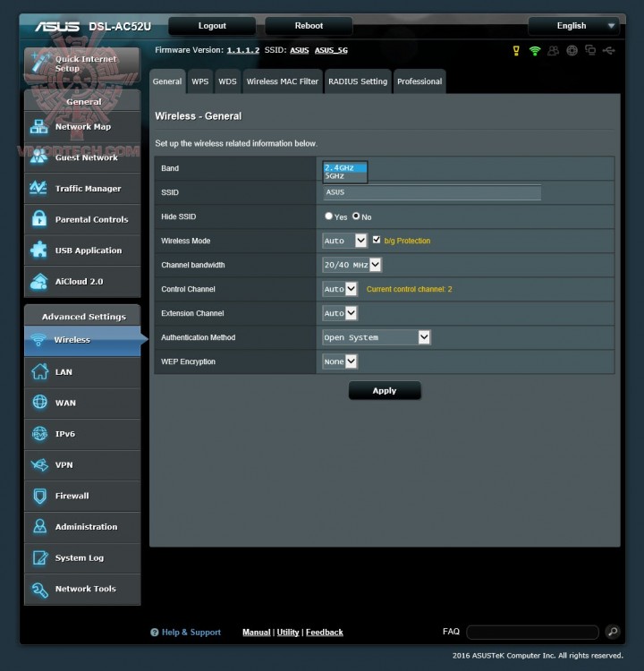Switch to the General tab
Image resolution: width=644 pixels, height=671 pixels.
[167, 81]
